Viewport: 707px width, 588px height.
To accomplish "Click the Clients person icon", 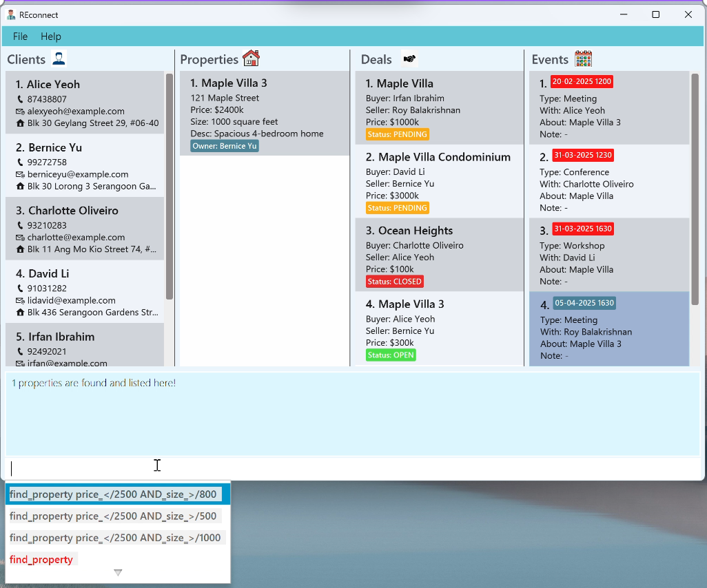I will pyautogui.click(x=59, y=59).
